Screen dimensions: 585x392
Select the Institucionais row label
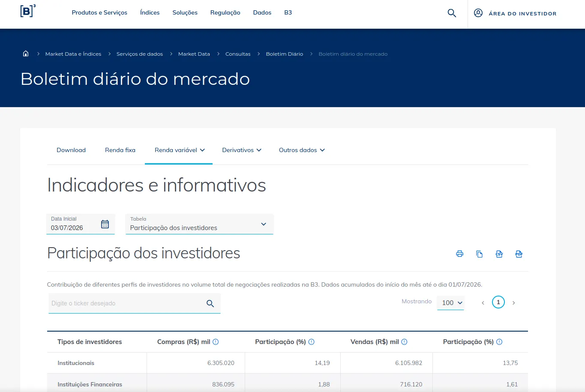pyautogui.click(x=76, y=363)
